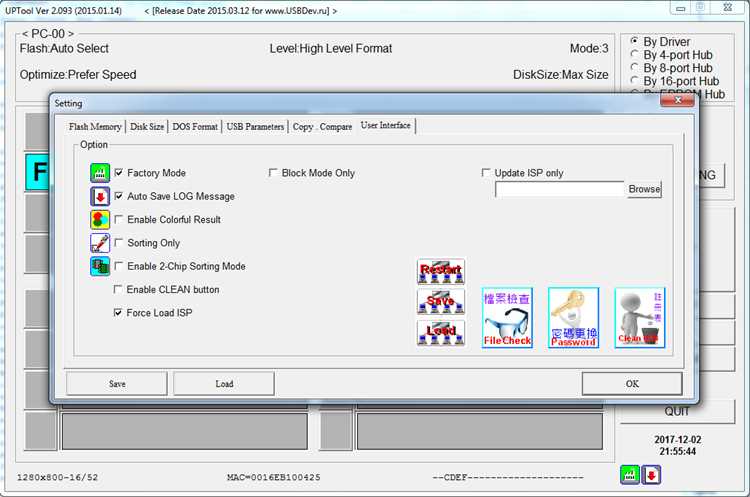Select By 4-port Hub radio option
The height and width of the screenshot is (497, 750).
point(635,54)
